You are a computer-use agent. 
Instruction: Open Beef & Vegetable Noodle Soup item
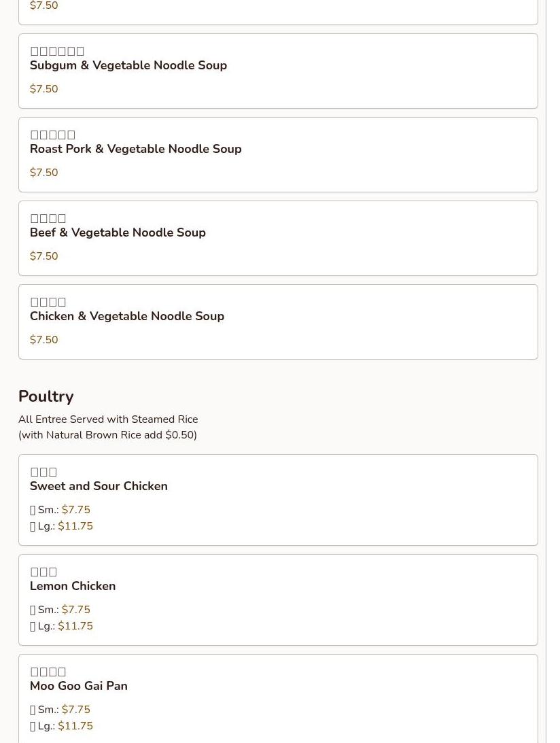118,233
